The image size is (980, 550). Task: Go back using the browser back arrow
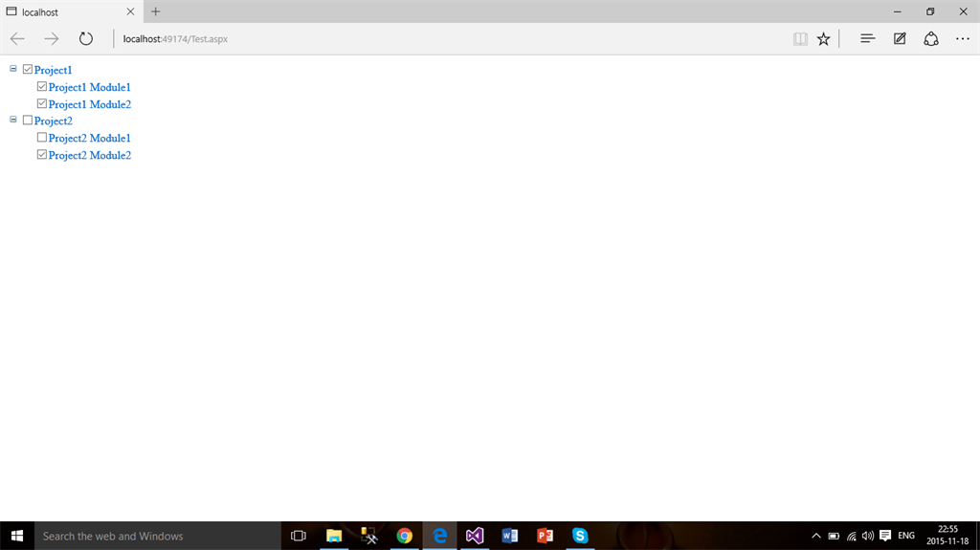coord(17,39)
